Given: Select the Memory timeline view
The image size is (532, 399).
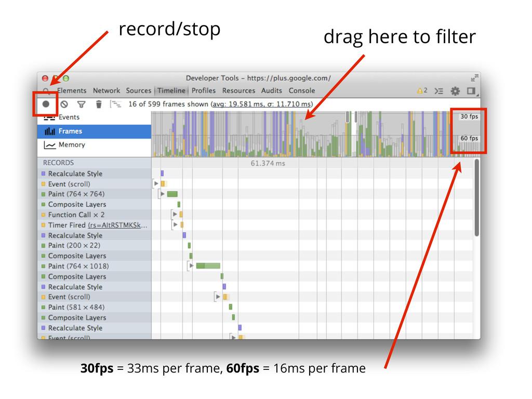Looking at the screenshot, I should (71, 145).
